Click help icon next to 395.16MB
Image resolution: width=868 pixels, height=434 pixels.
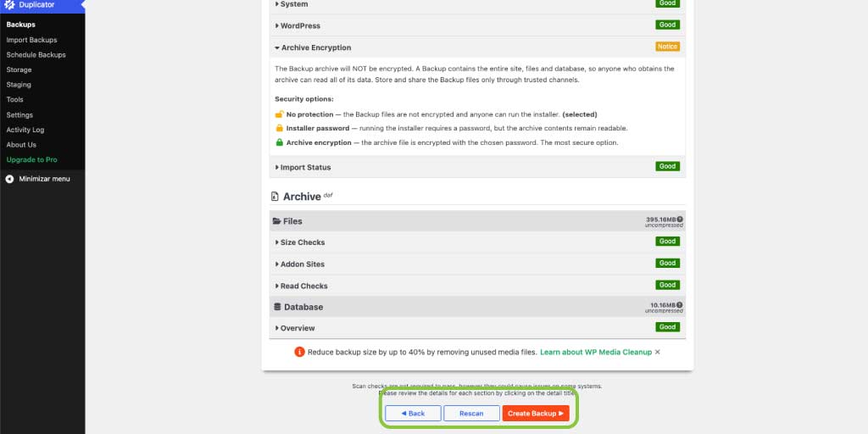[x=680, y=220]
